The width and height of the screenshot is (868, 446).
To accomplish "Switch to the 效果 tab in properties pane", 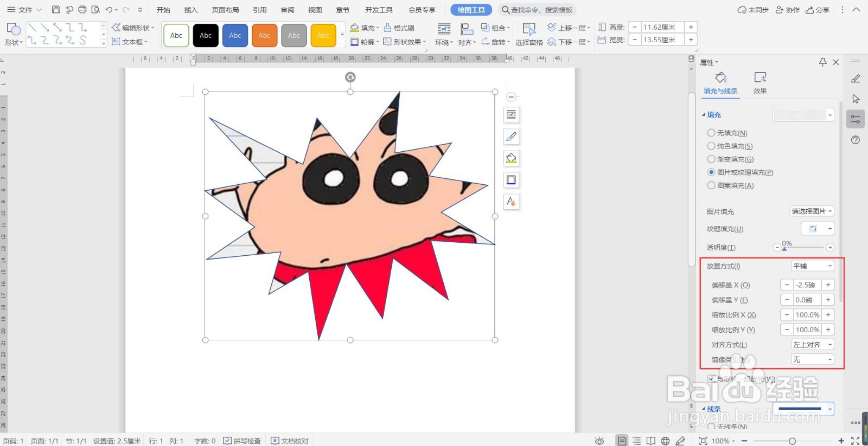I will [760, 83].
